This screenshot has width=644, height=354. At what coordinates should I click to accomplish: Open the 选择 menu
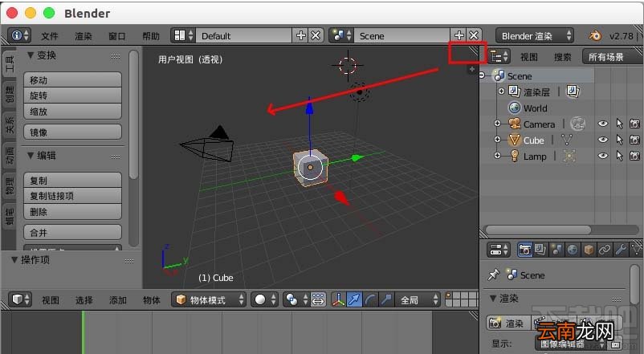click(84, 300)
